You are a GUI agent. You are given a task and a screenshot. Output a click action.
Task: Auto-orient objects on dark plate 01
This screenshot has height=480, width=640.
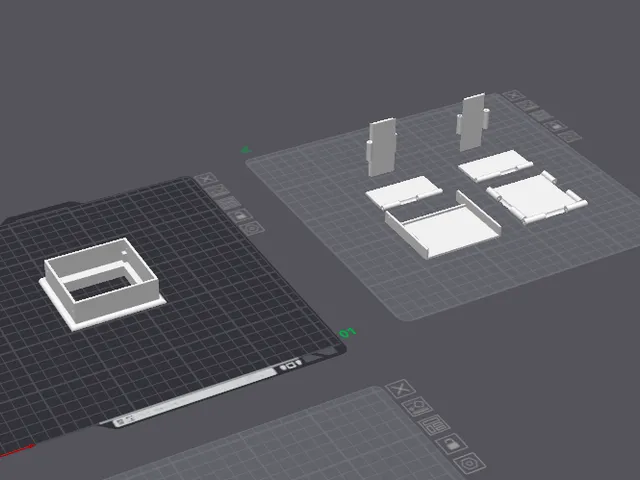tap(218, 190)
